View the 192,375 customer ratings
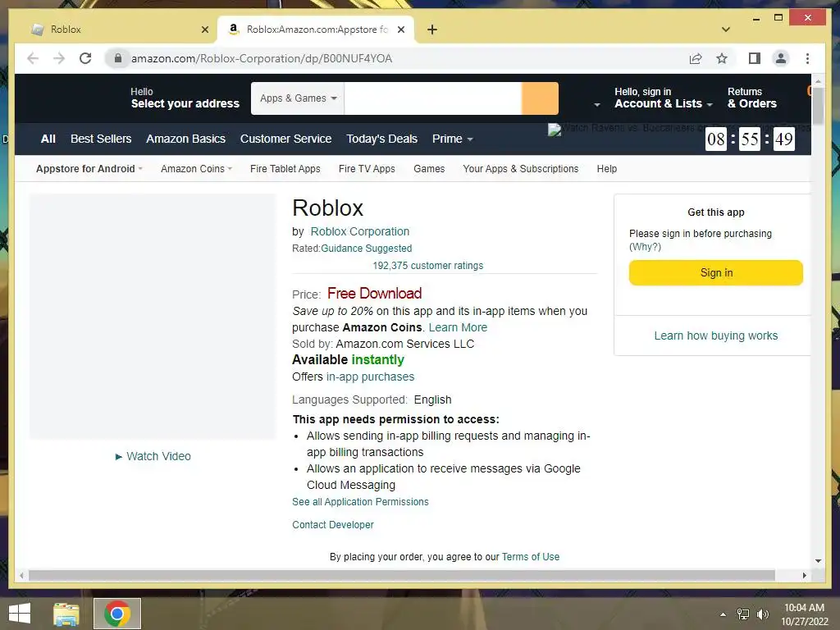Viewport: 840px width, 630px height. [427, 266]
